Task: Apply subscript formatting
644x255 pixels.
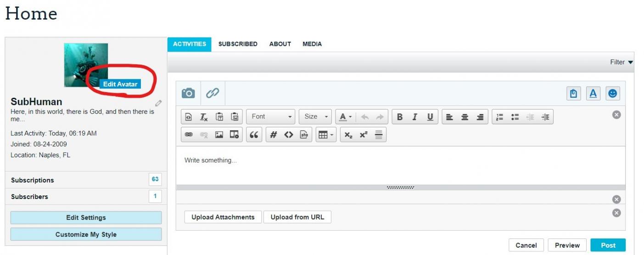Action: (348, 135)
